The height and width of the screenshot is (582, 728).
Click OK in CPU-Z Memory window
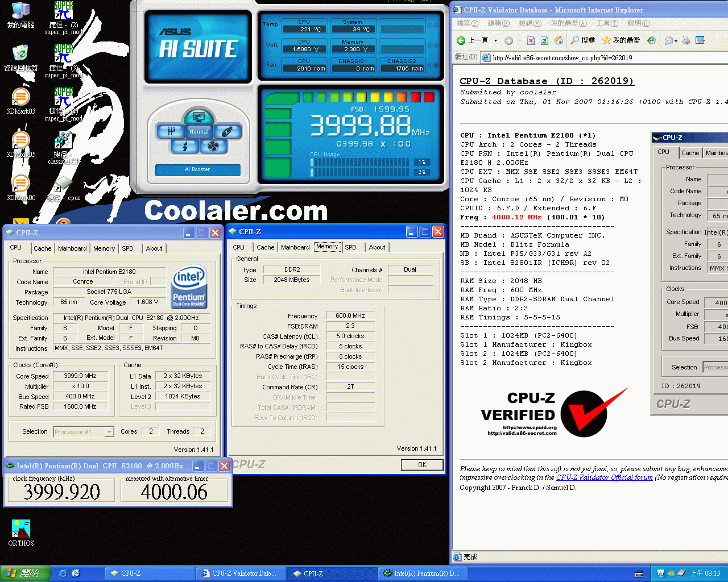(x=422, y=464)
